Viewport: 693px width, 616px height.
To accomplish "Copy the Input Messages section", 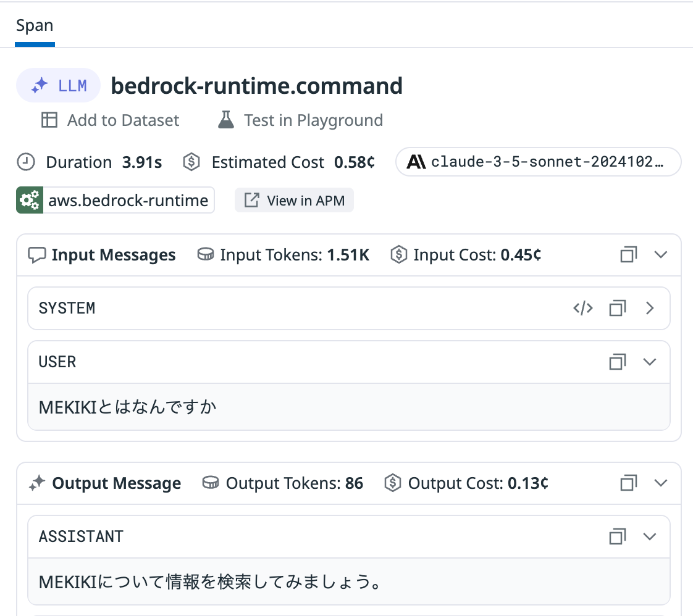I will pos(629,255).
